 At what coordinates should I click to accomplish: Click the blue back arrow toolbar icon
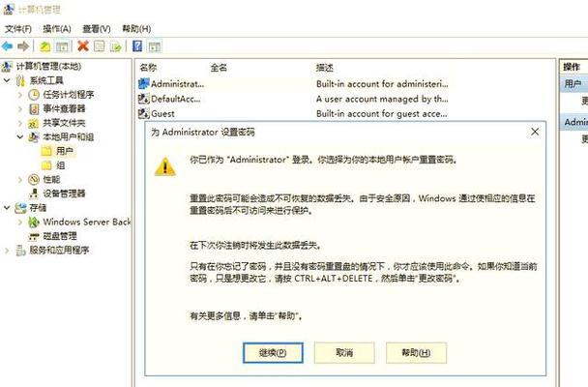7,46
